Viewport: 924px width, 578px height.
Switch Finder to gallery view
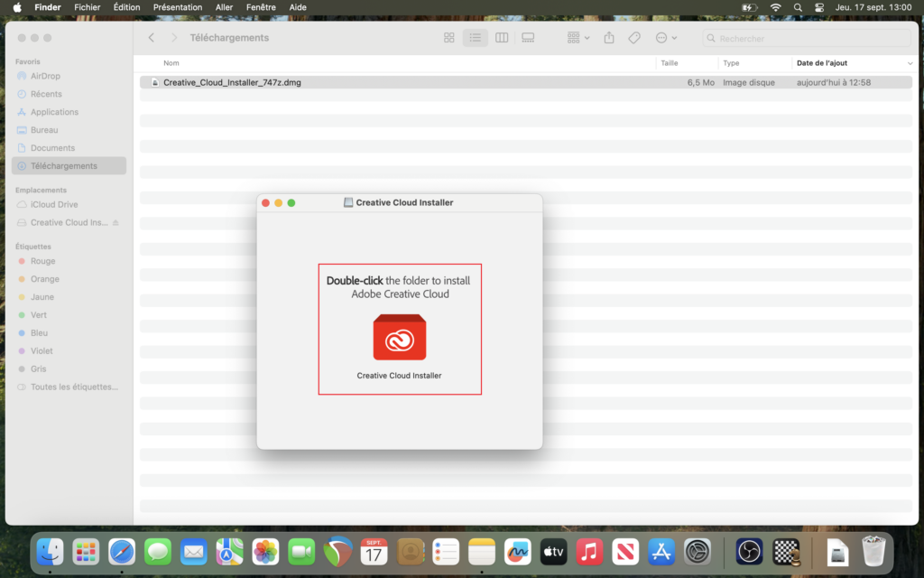point(528,38)
